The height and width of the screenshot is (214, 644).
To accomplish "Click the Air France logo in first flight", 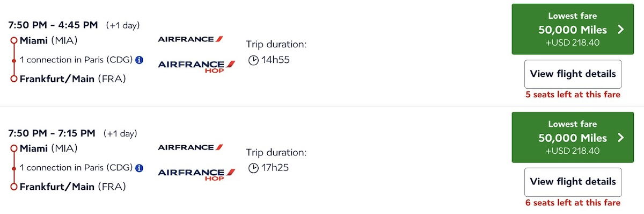I will 191,39.
